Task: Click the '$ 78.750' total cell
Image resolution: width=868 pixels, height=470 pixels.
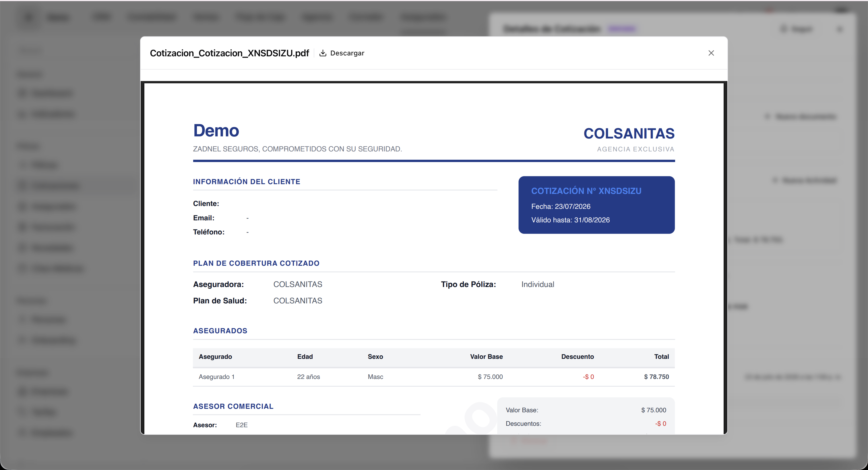Action: [x=656, y=377]
